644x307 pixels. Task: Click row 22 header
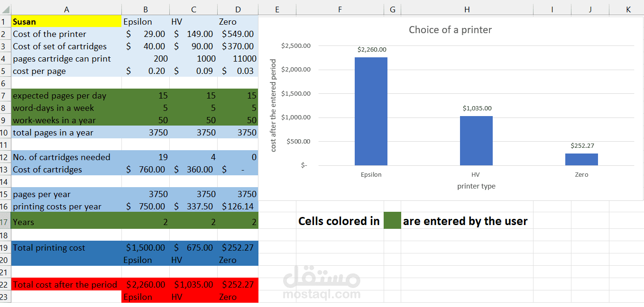(x=5, y=284)
